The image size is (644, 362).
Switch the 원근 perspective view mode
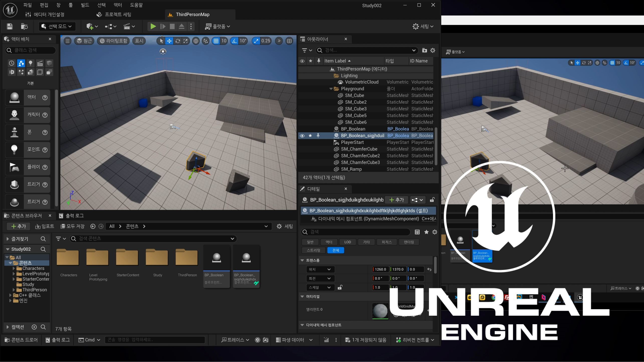click(x=84, y=41)
